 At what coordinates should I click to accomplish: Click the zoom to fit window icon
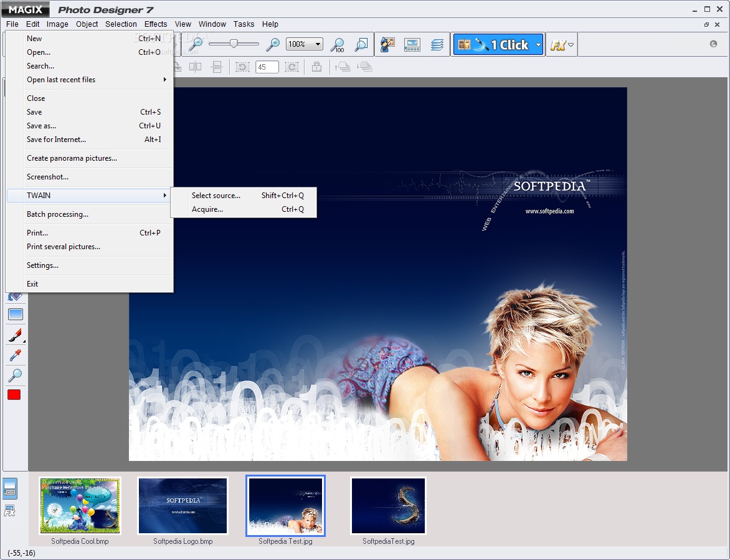361,45
